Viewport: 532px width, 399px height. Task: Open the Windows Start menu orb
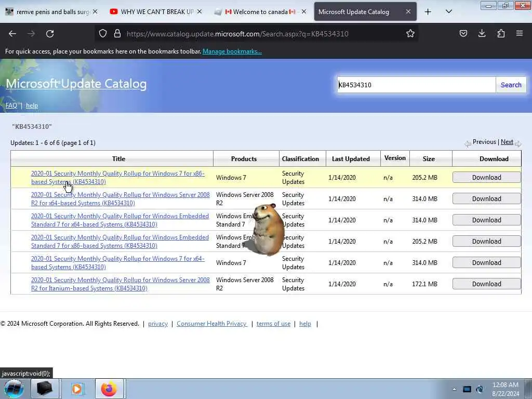click(14, 389)
